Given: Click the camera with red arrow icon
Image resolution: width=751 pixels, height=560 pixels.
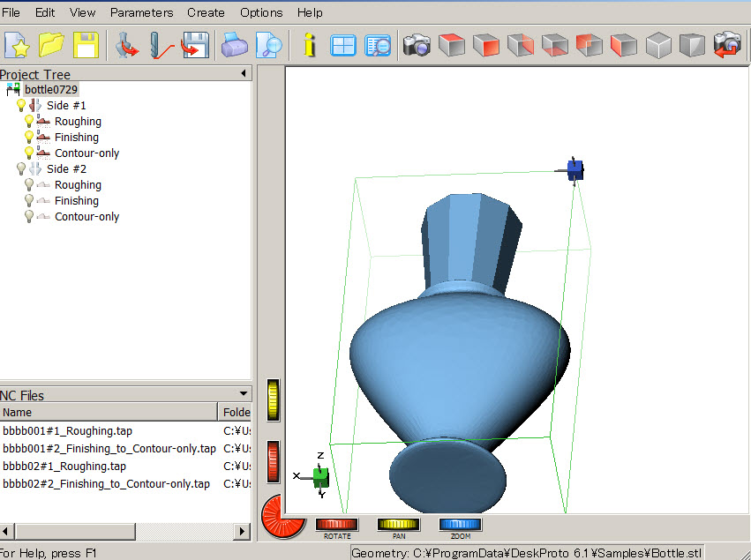Looking at the screenshot, I should [x=727, y=45].
